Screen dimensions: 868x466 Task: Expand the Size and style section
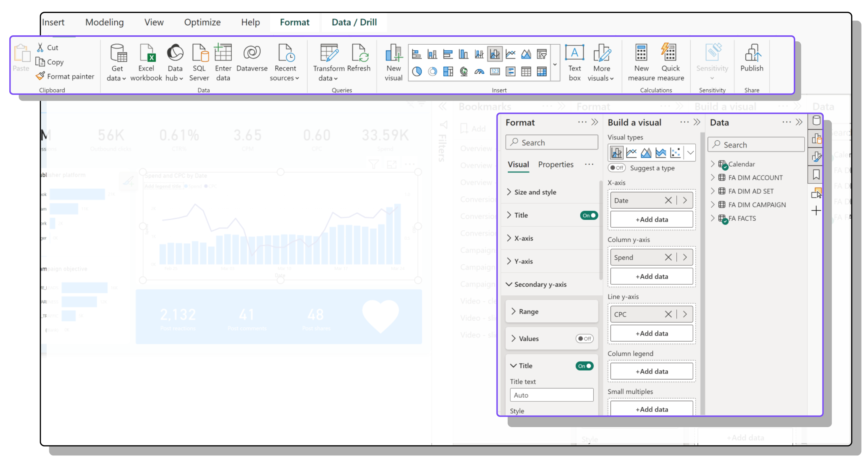pos(535,192)
